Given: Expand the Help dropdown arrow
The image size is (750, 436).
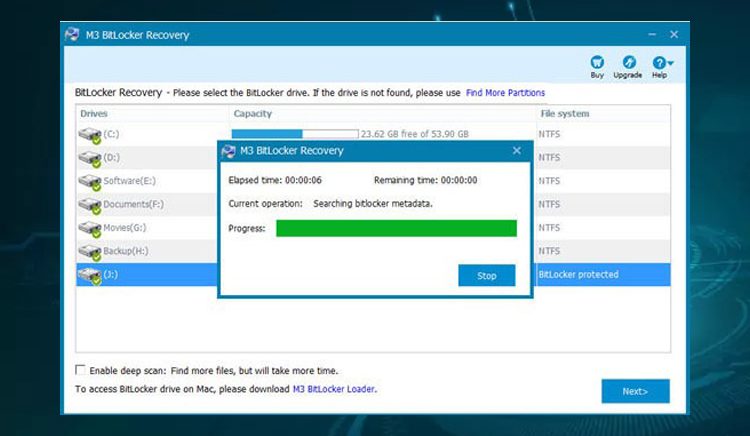Looking at the screenshot, I should (671, 63).
